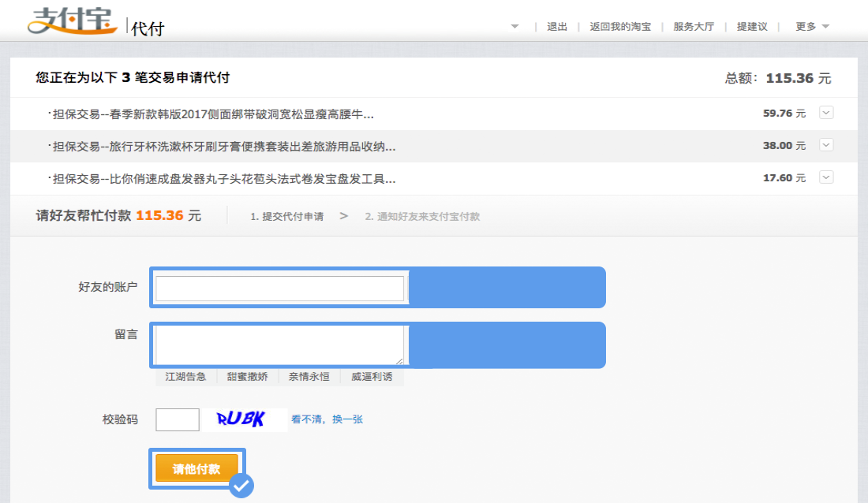Click the 退出 link to log out
Screen dimensions: 868x503
[x=556, y=26]
